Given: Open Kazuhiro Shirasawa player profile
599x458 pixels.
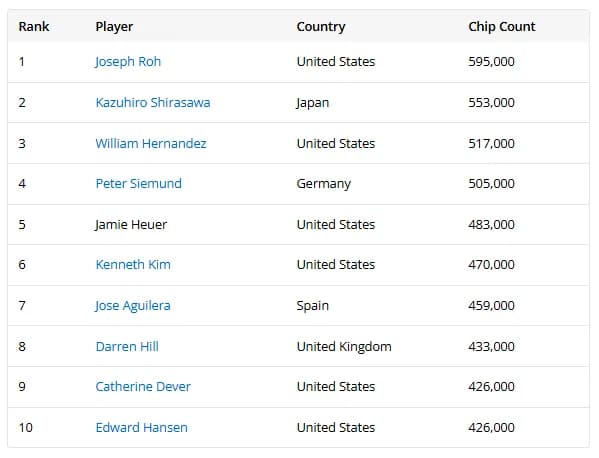Looking at the screenshot, I should [153, 103].
